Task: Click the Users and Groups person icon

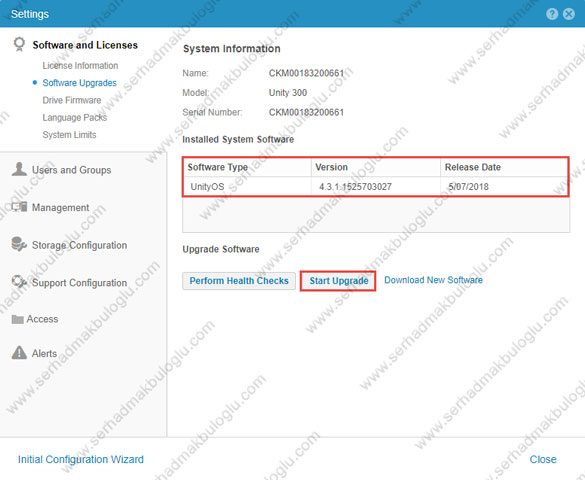Action: click(19, 169)
